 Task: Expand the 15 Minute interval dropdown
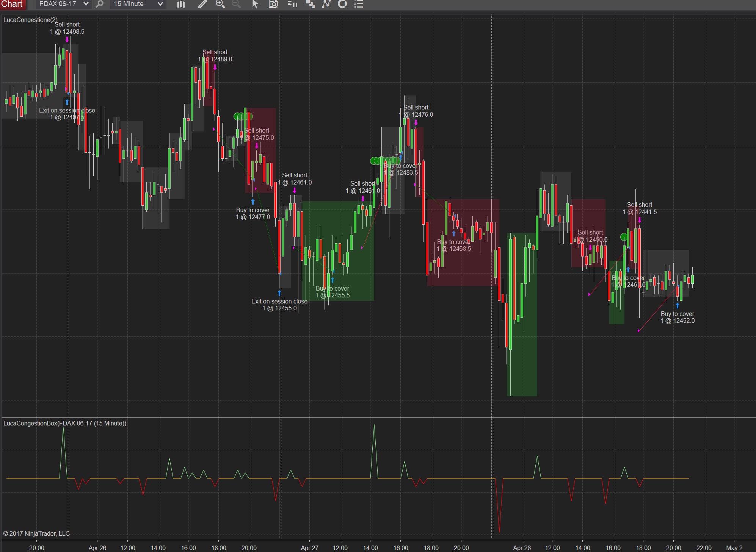coord(160,4)
